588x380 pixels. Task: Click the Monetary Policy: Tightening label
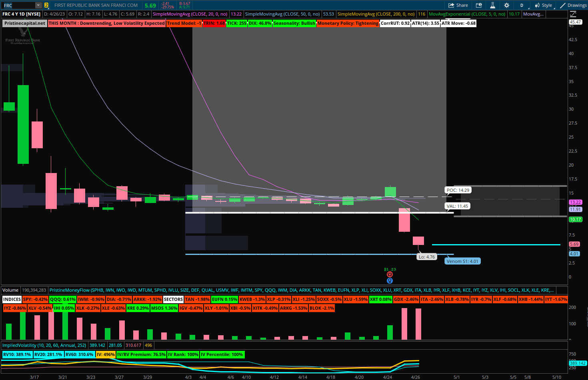(348, 23)
